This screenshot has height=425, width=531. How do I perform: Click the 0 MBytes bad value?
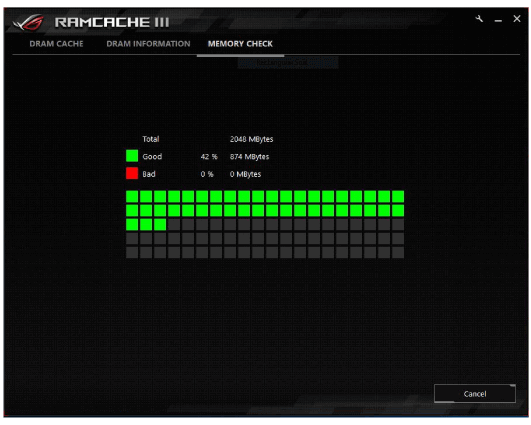(x=246, y=174)
